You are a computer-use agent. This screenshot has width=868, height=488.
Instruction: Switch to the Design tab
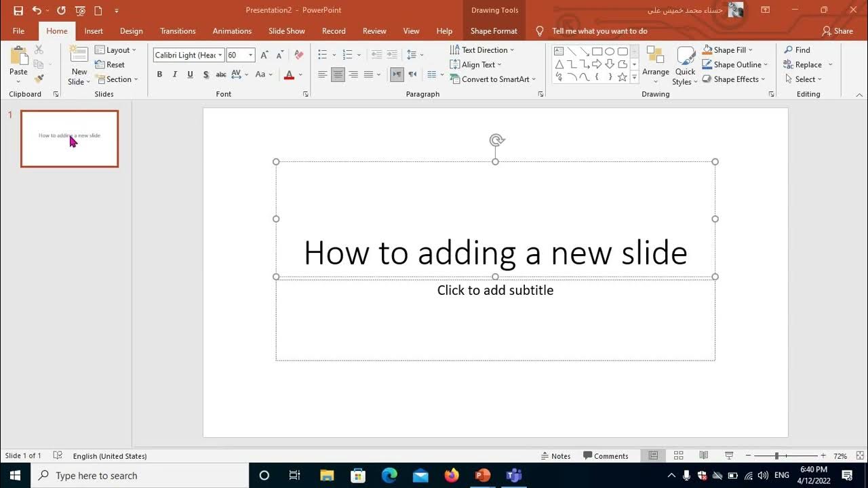(131, 31)
